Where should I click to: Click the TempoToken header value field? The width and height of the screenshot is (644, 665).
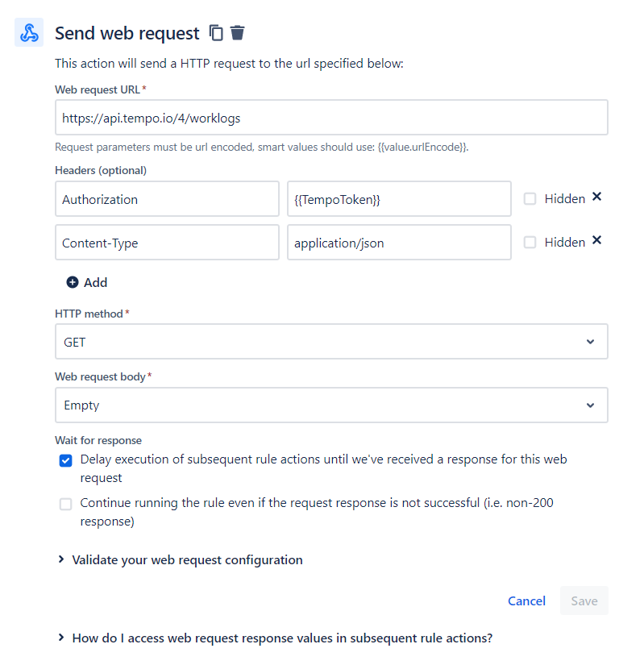(x=399, y=198)
